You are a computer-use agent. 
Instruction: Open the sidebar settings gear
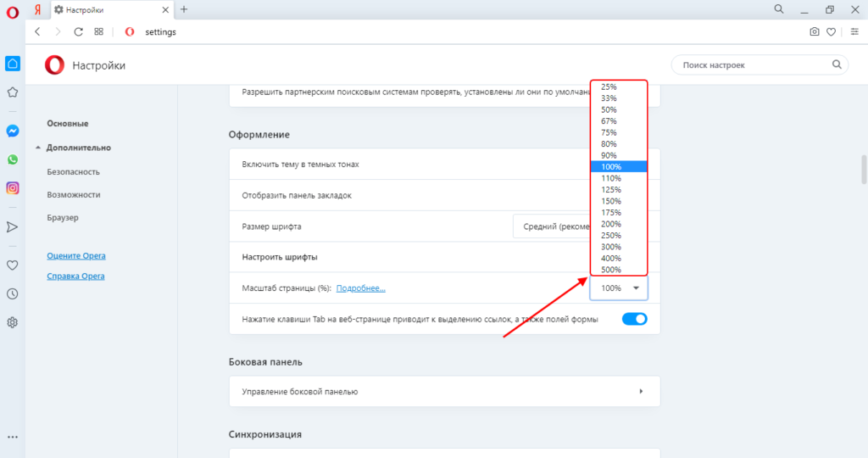coord(13,322)
